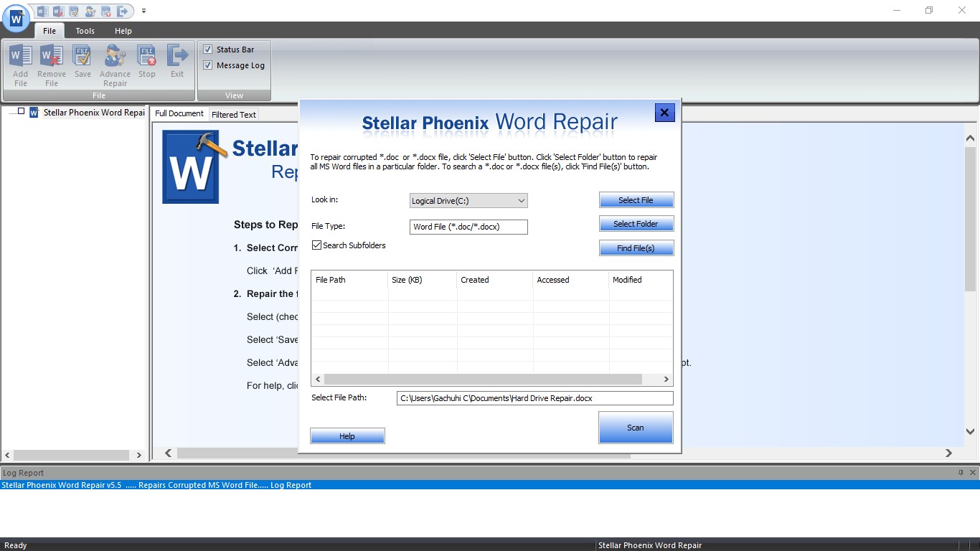Check the box beside Stellar Phoenix tree root
This screenshot has height=551, width=980.
tap(22, 111)
